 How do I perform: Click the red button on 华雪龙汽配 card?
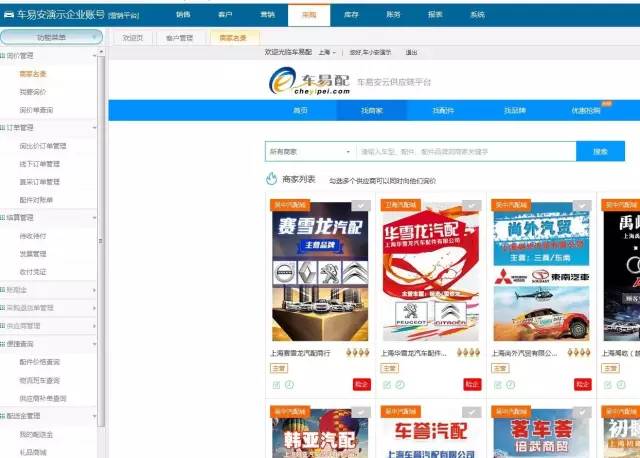tap(472, 385)
